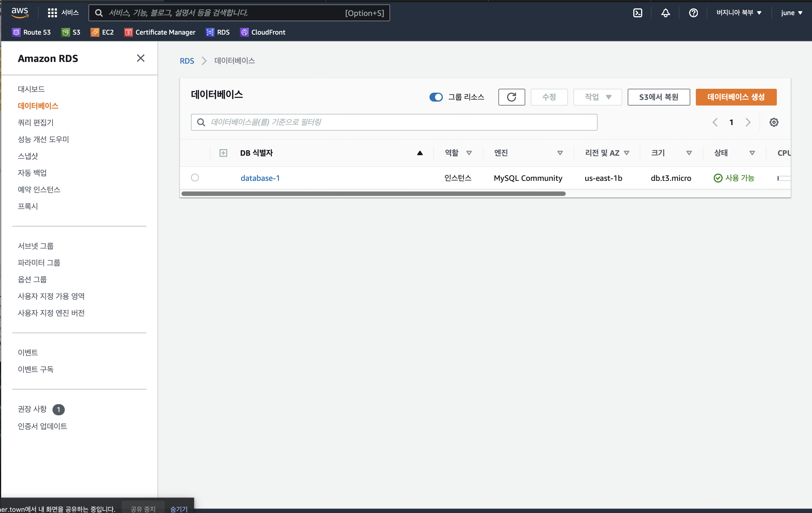Click the MySQL Community engine cell
The image size is (812, 513).
coord(528,178)
